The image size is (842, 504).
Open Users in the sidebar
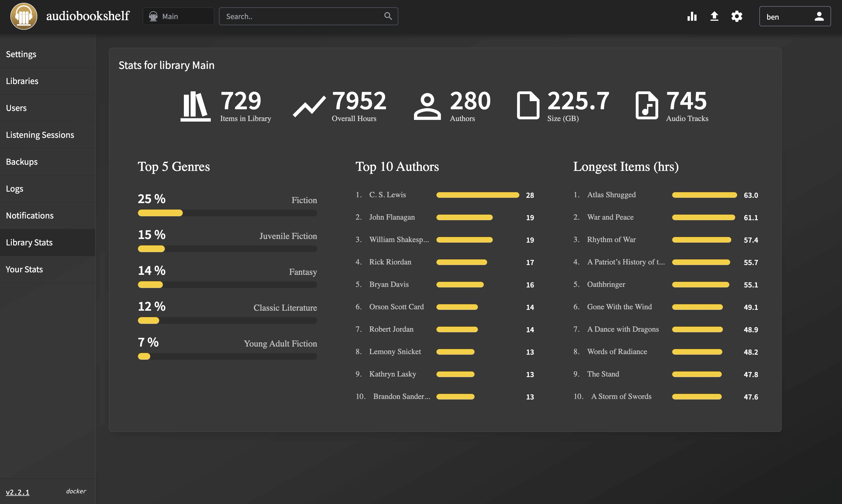[x=48, y=108]
